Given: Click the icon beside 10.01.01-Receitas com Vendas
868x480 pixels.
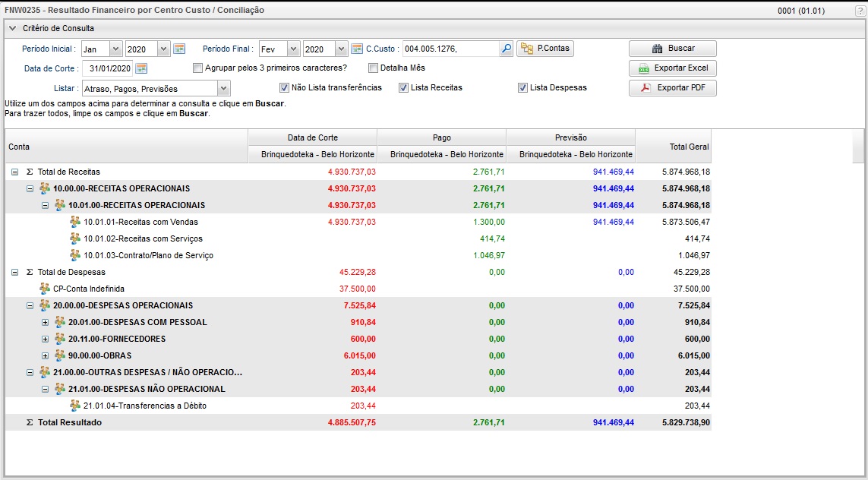Looking at the screenshot, I should 75,222.
